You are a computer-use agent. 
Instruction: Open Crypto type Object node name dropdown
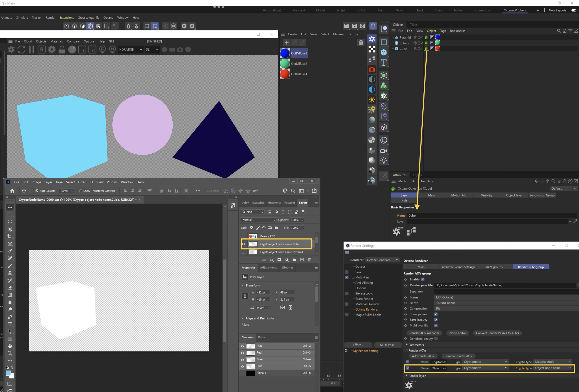pyautogui.click(x=552, y=368)
